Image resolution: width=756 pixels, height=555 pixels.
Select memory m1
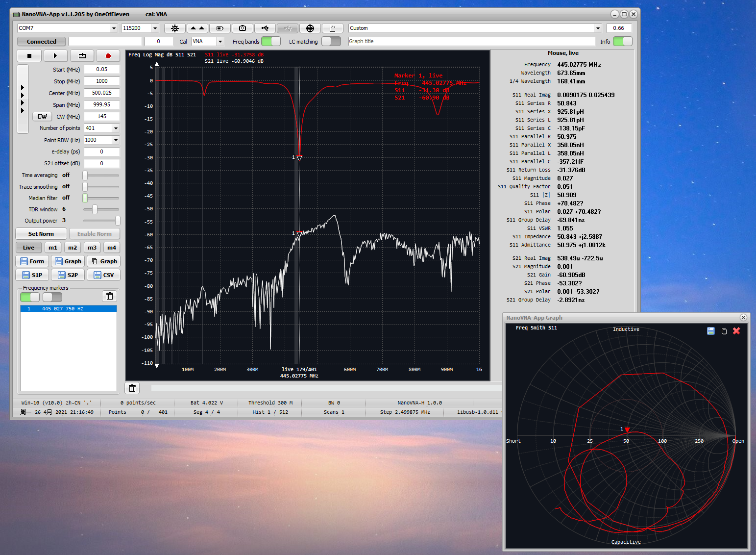(x=53, y=248)
